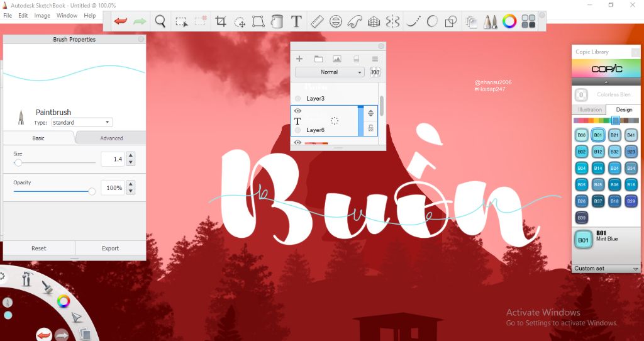Screen dimensions: 644x341
Task: Open the Help menu
Action: (89, 16)
